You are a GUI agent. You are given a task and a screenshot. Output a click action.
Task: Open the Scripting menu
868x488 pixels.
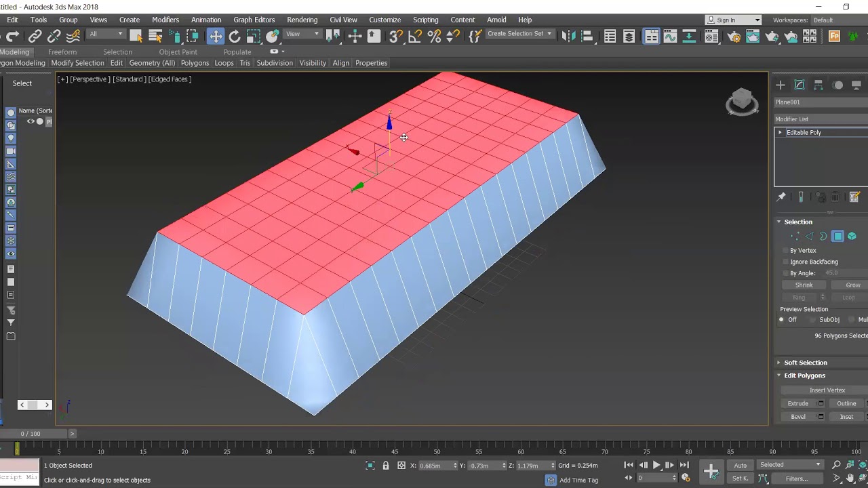click(426, 20)
